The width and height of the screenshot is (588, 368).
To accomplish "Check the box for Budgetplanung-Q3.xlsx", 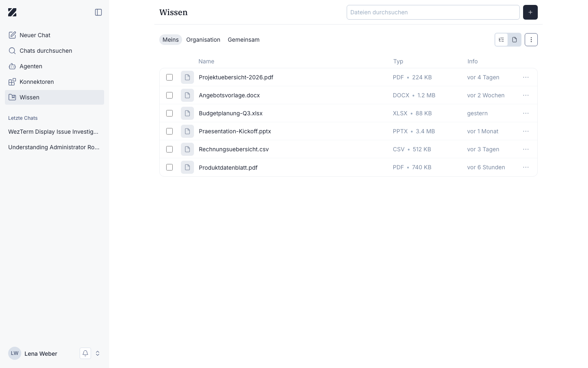I will pos(169,113).
